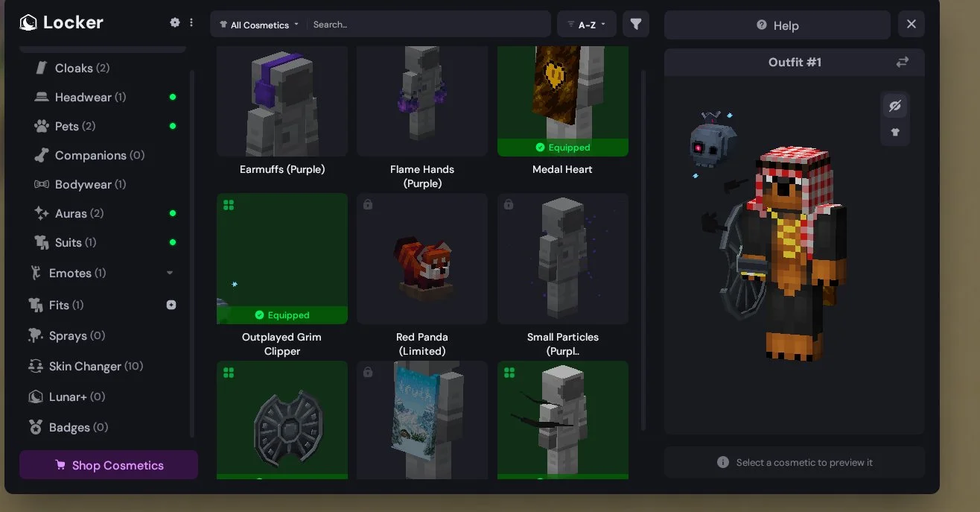Viewport: 980px width, 512px height.
Task: Click the Outfit #1 title
Action: coord(795,63)
